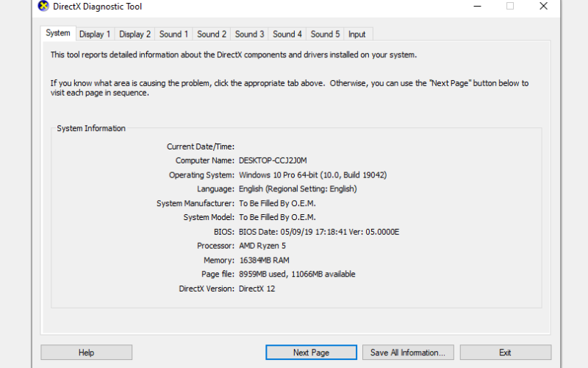This screenshot has width=588, height=368.
Task: Click the DirectX 12 version value
Action: click(257, 289)
